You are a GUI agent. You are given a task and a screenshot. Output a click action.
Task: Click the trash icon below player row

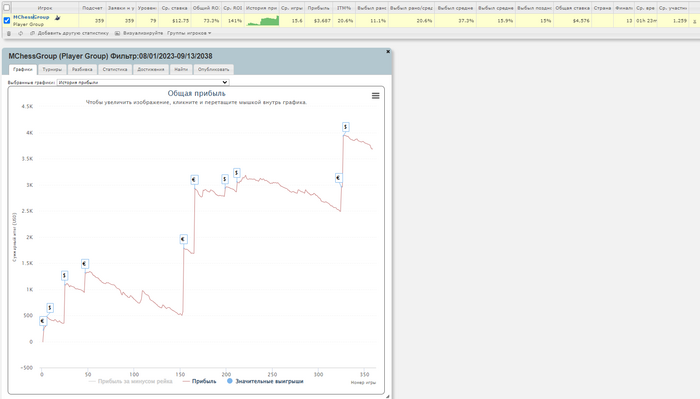(9, 33)
